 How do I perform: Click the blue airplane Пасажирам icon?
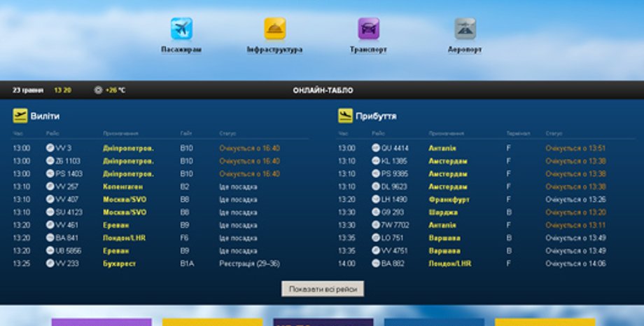(181, 29)
